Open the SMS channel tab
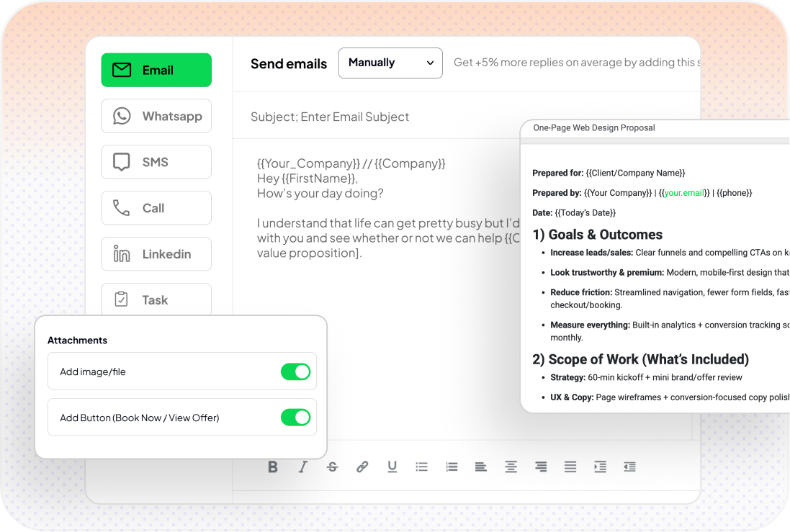790x532 pixels. click(156, 162)
